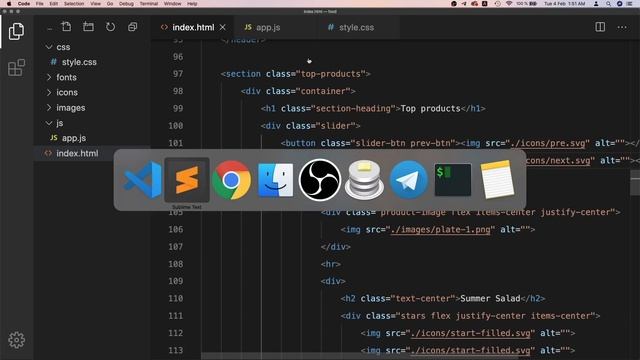Open the File menu

tap(40, 4)
